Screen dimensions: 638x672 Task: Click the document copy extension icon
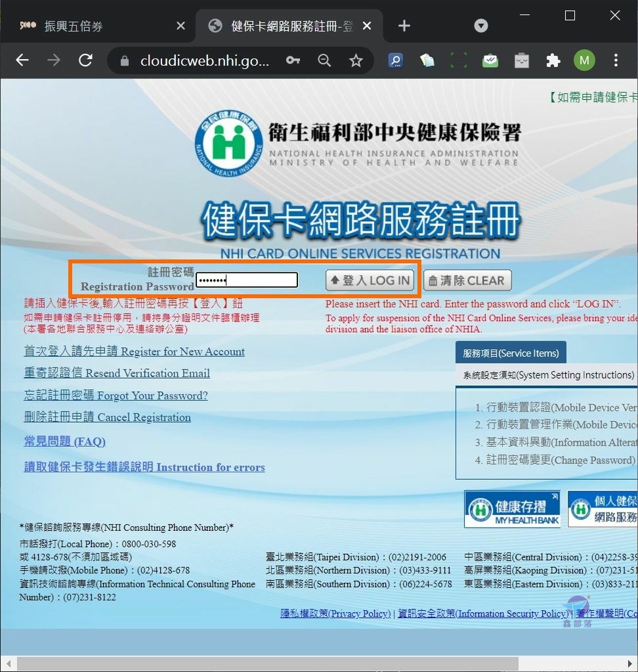tap(427, 60)
